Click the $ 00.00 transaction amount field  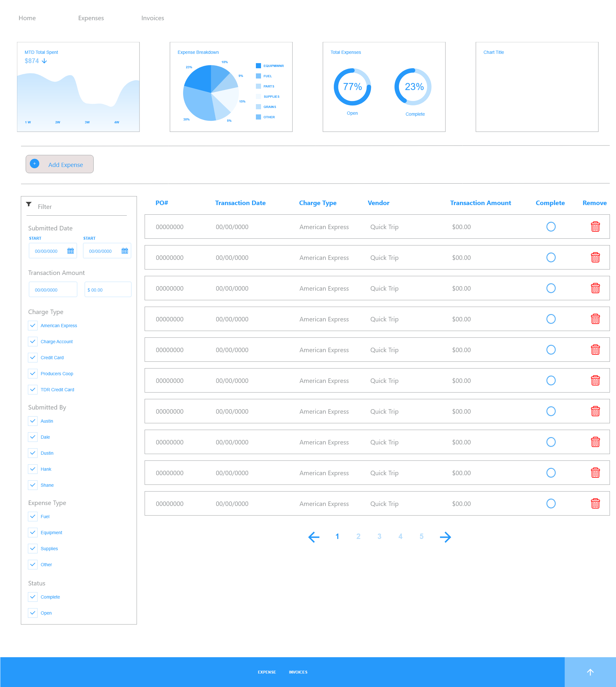[x=108, y=290]
